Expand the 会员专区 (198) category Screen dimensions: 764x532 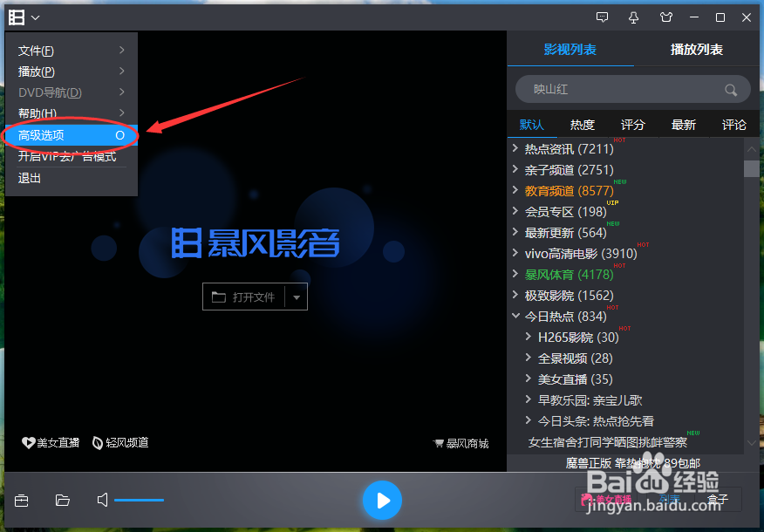click(515, 211)
